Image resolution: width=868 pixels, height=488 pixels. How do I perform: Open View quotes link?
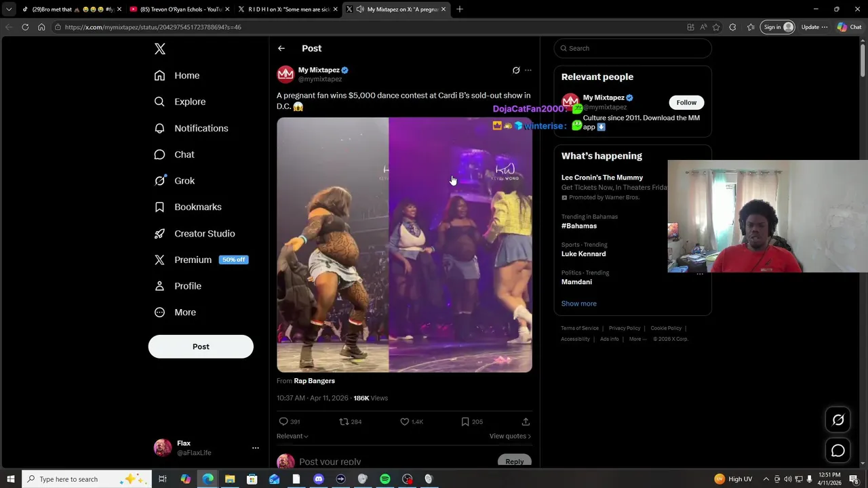pyautogui.click(x=510, y=436)
